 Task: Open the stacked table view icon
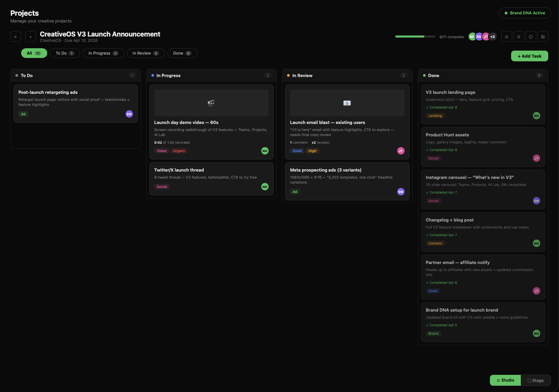543,37
